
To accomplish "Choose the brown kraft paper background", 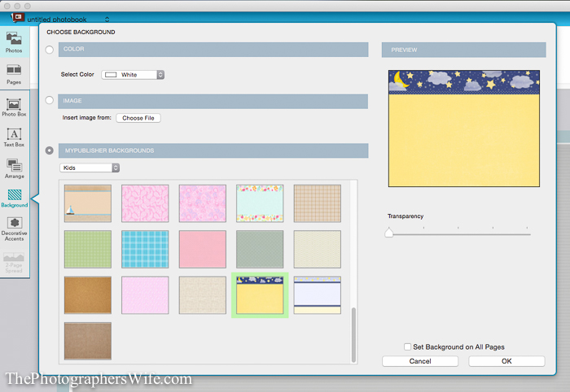I will (88, 342).
